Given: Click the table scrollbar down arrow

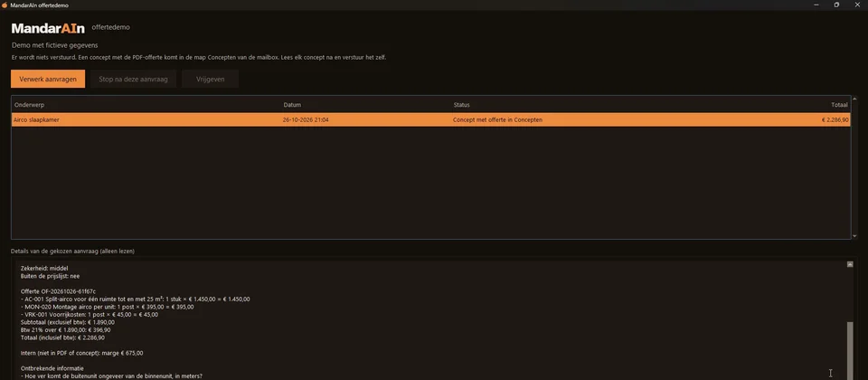Looking at the screenshot, I should click(854, 236).
